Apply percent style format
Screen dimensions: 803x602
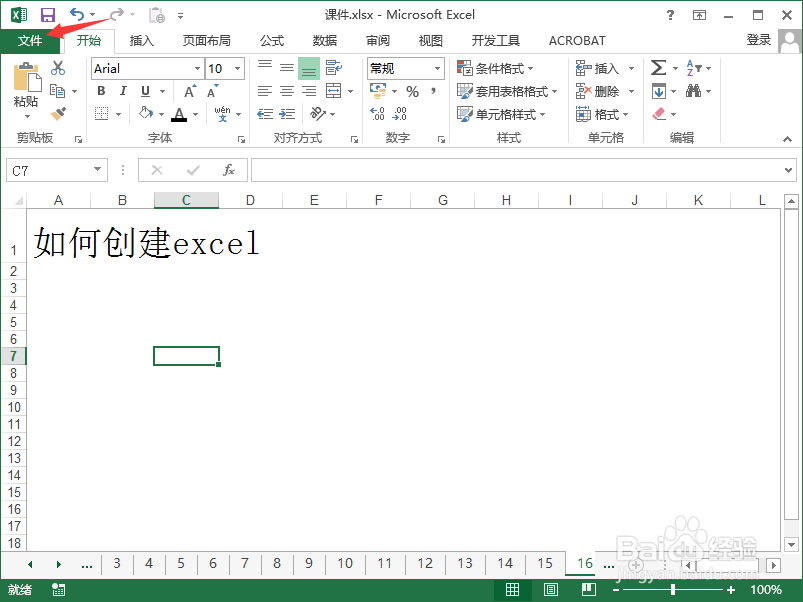412,91
